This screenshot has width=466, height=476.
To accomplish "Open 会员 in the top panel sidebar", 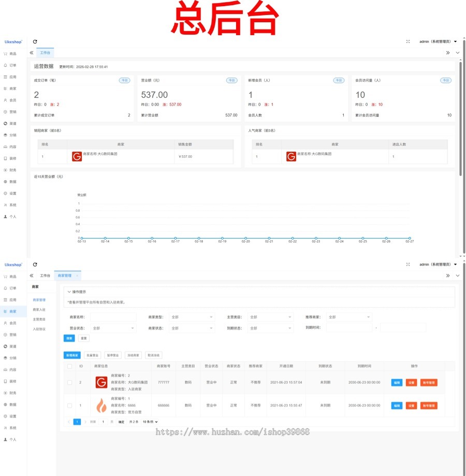I will pyautogui.click(x=10, y=100).
